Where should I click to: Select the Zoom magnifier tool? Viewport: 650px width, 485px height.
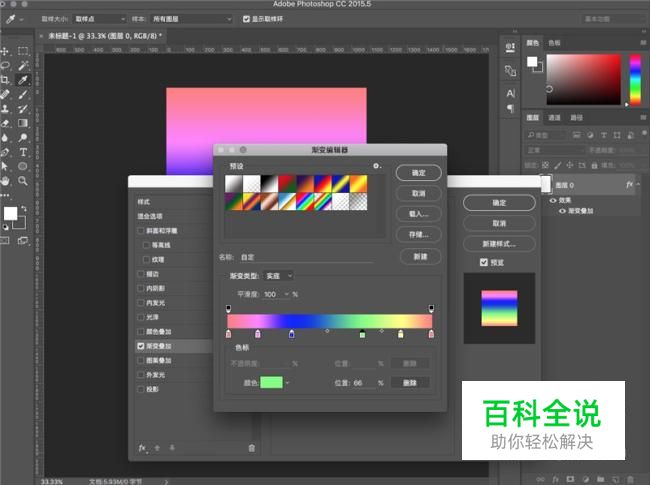23,181
